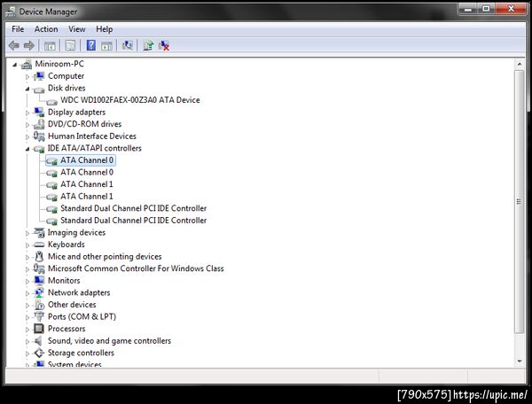
Task: Select the Computer label
Action: [66, 76]
